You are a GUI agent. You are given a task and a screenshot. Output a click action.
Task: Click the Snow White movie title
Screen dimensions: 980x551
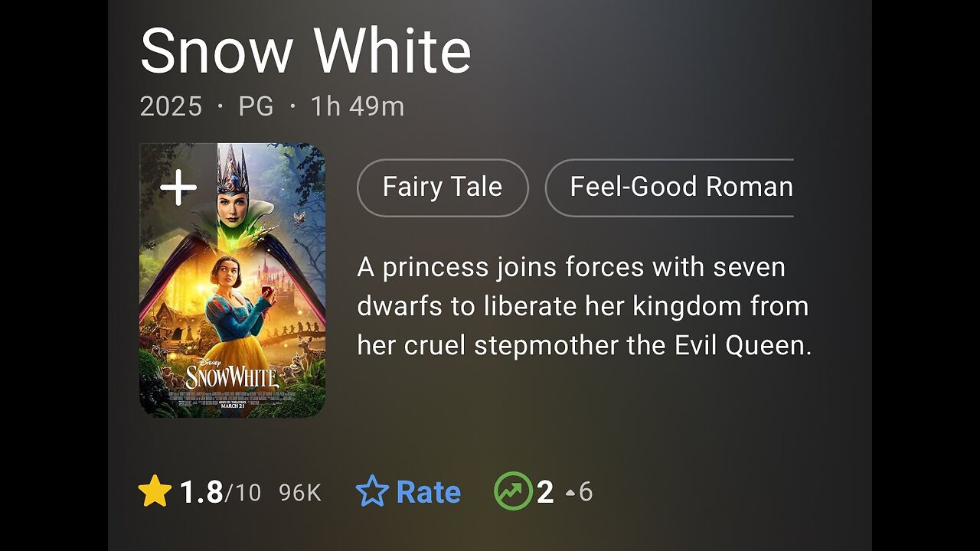305,52
